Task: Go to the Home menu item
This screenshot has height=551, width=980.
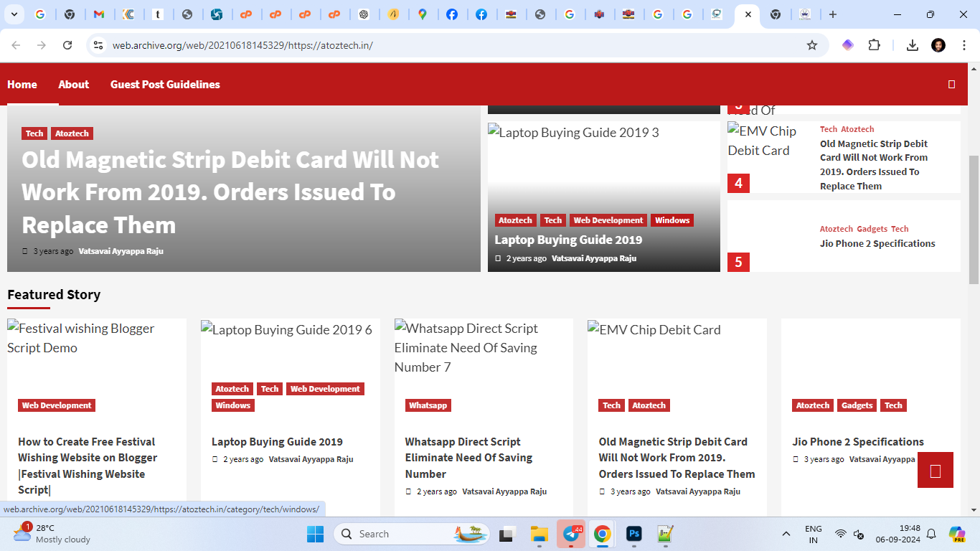Action: 22,85
